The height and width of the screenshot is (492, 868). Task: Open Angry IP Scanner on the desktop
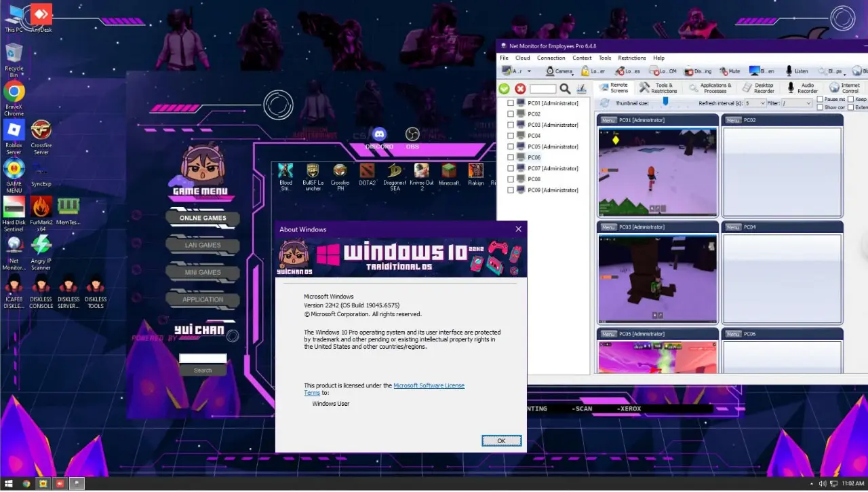(x=41, y=252)
